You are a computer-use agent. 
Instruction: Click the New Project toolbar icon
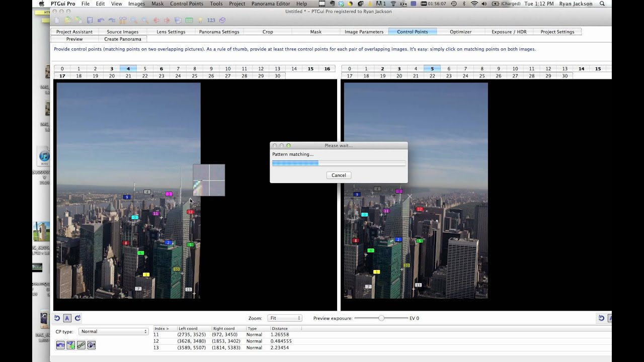pyautogui.click(x=57, y=20)
